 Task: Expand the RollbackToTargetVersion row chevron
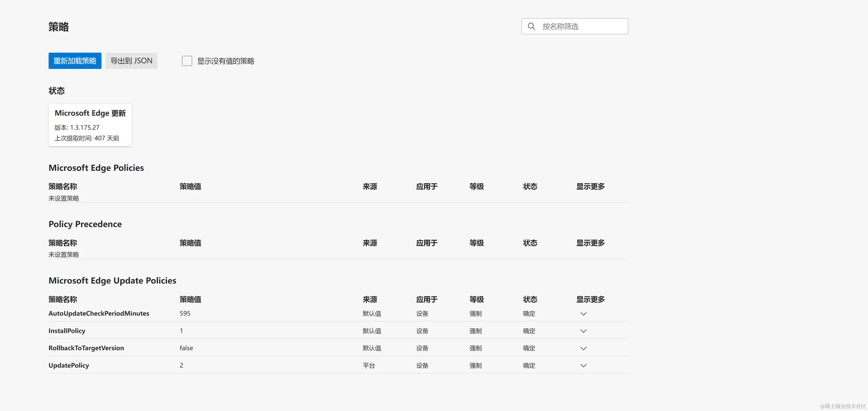(584, 348)
